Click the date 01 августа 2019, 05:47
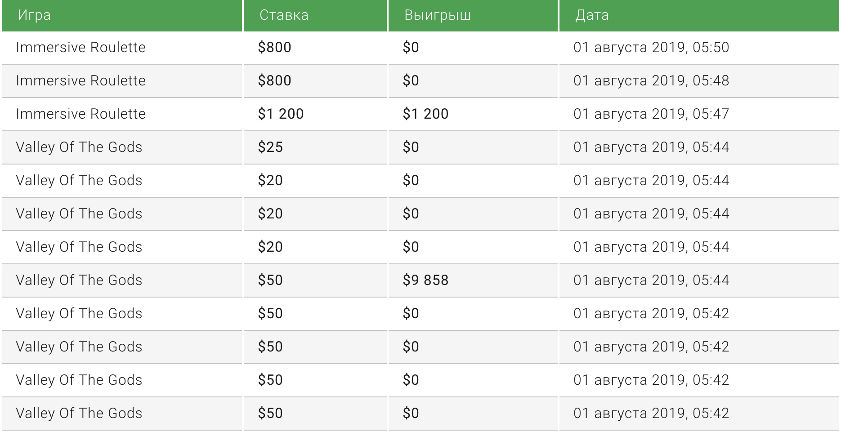This screenshot has width=868, height=436. pos(651,114)
